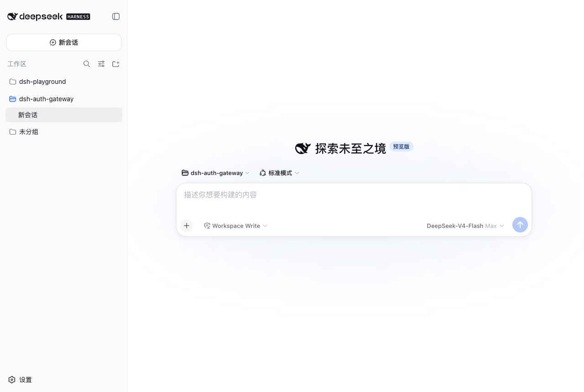Viewport: 584px width, 392px height.
Task: Open the dsh-playground workspace
Action: pyautogui.click(x=64, y=82)
